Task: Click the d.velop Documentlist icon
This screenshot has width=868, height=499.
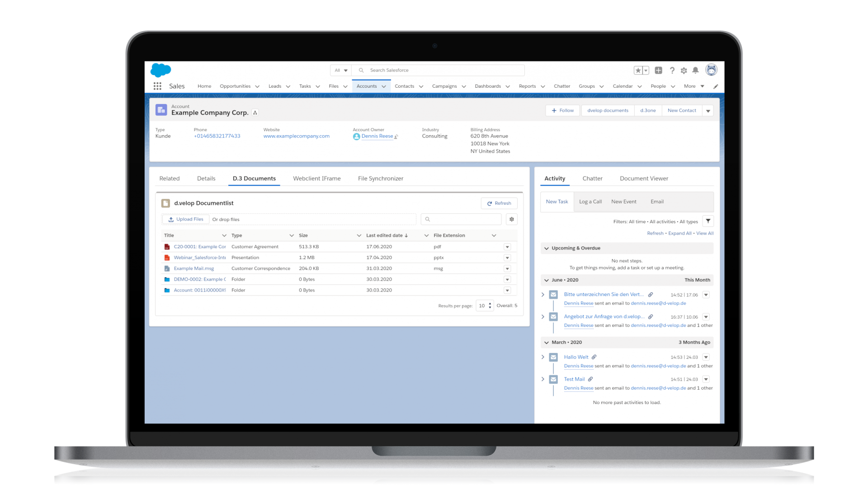Action: (x=166, y=203)
